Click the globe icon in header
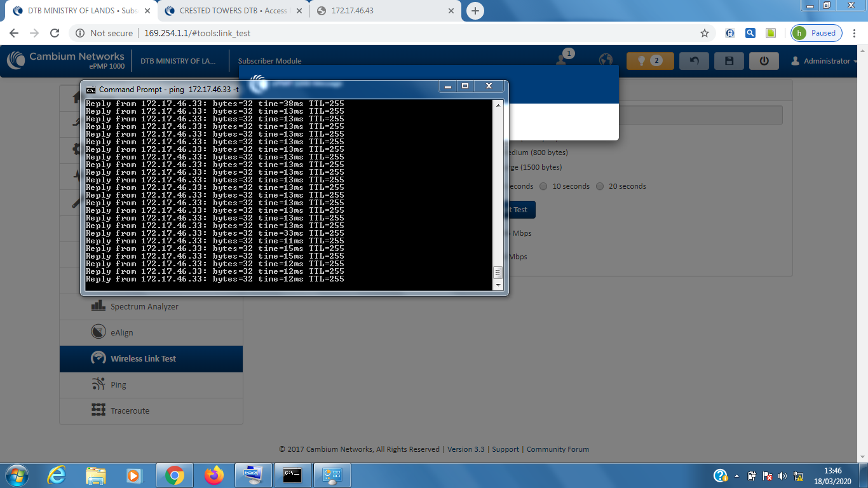The height and width of the screenshot is (488, 868). (606, 60)
